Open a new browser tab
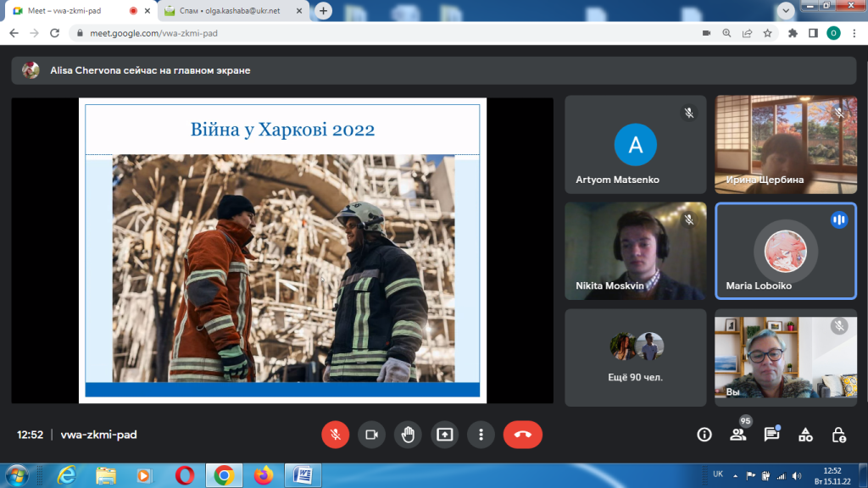This screenshot has width=868, height=488. [x=323, y=10]
